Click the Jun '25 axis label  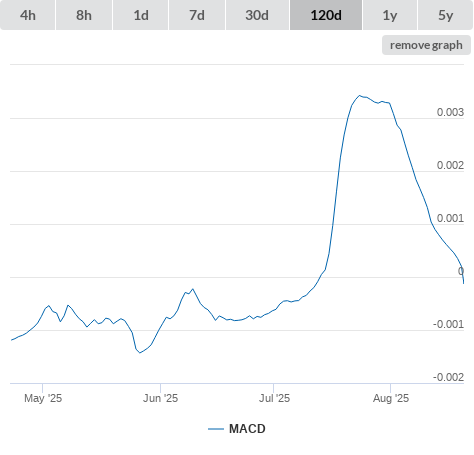(x=160, y=398)
